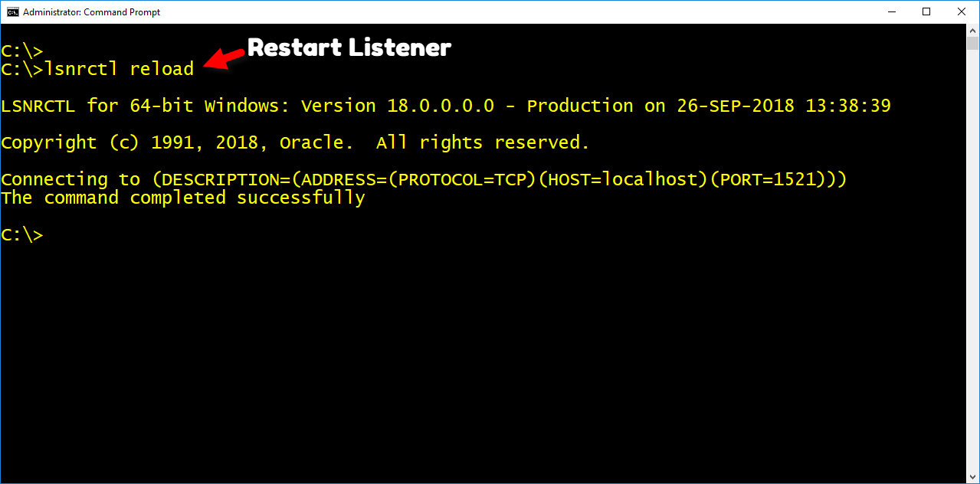The height and width of the screenshot is (484, 980).
Task: Open the Command Prompt system menu icon
Action: [12, 12]
